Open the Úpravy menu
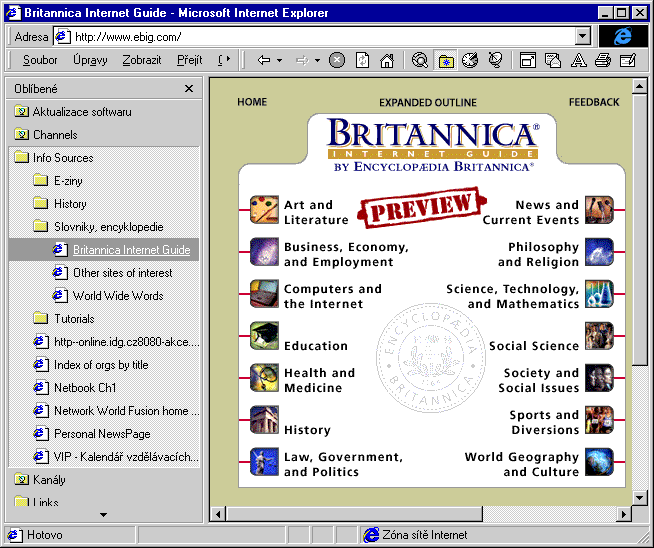 coord(90,60)
